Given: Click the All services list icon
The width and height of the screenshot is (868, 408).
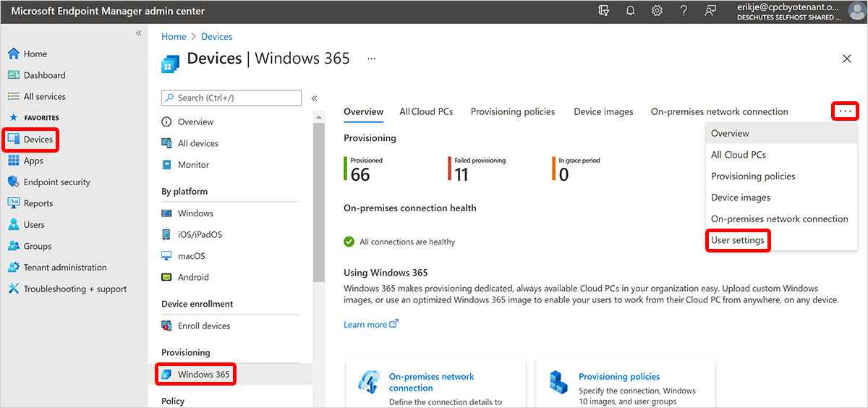Looking at the screenshot, I should [x=14, y=96].
